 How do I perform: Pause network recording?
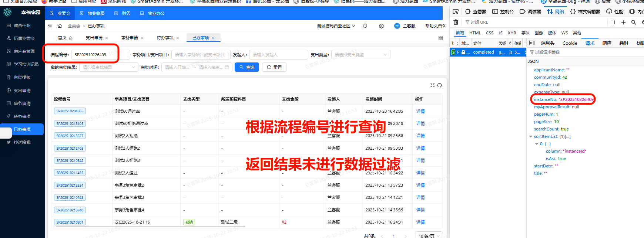point(613,22)
